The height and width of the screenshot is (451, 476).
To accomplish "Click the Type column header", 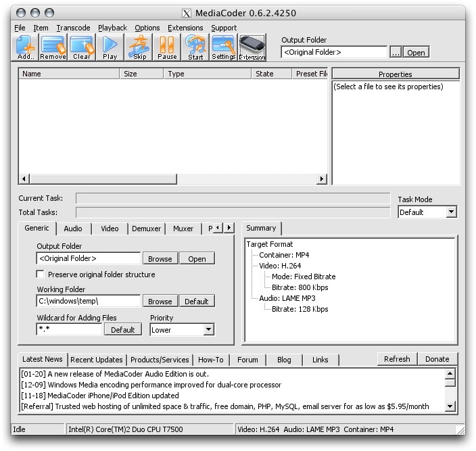I will tap(208, 74).
